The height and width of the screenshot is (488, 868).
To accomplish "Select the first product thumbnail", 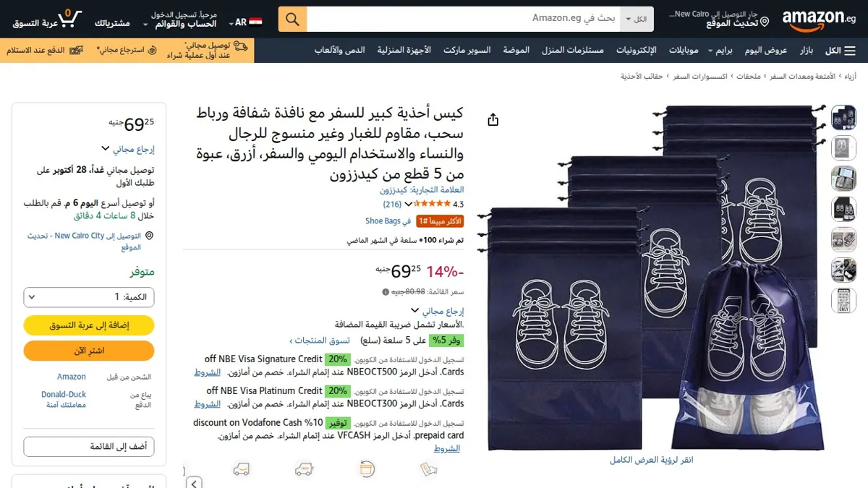I will [x=843, y=117].
